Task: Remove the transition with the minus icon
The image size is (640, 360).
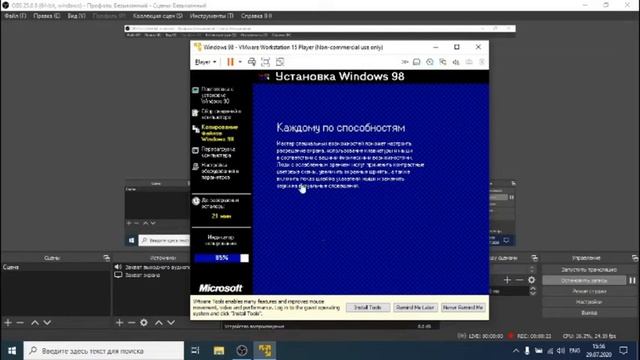Action: [519, 280]
